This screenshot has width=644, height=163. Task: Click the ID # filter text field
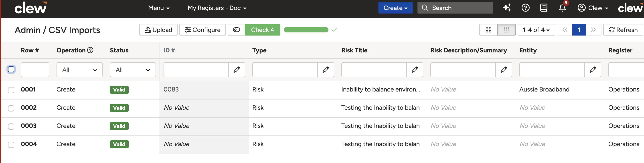tap(196, 70)
